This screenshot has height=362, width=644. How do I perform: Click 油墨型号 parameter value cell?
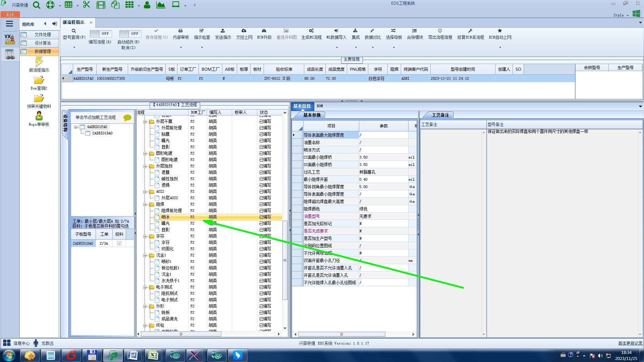pyautogui.click(x=383, y=217)
